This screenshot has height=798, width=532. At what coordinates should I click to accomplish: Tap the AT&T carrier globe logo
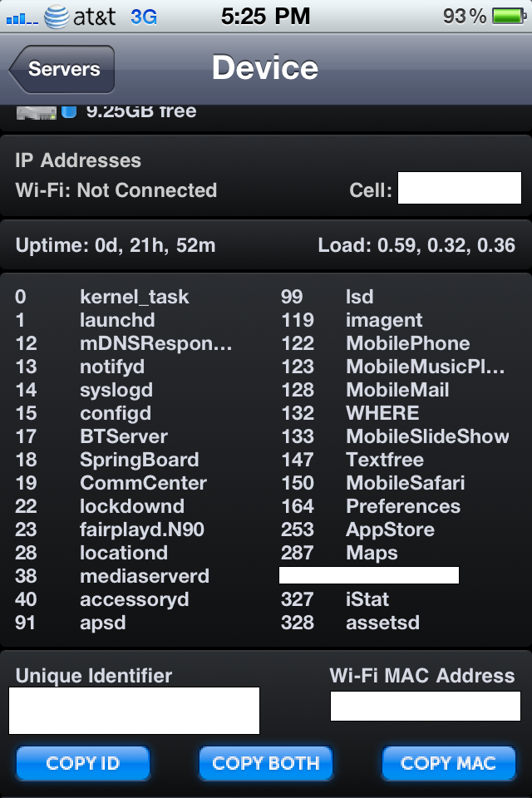(57, 17)
